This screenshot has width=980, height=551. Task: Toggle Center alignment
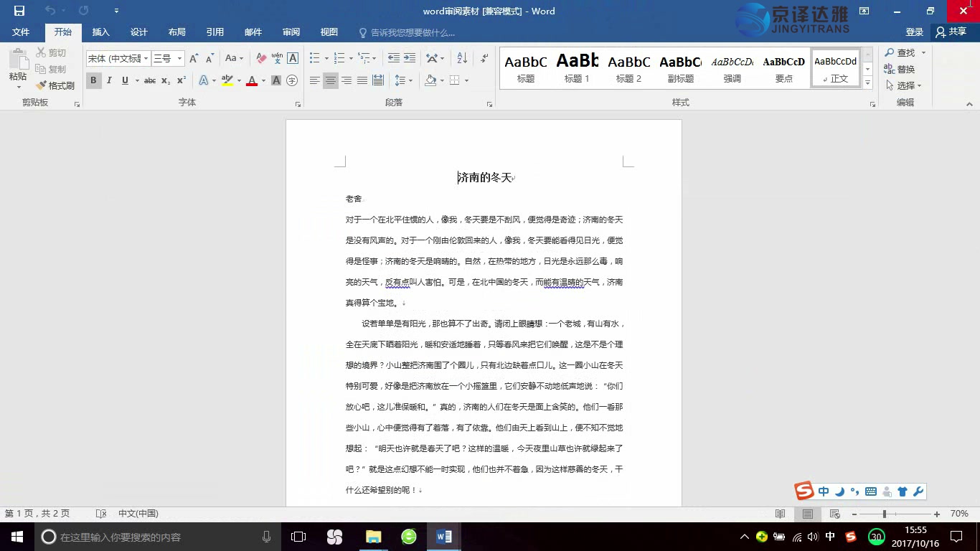click(331, 80)
